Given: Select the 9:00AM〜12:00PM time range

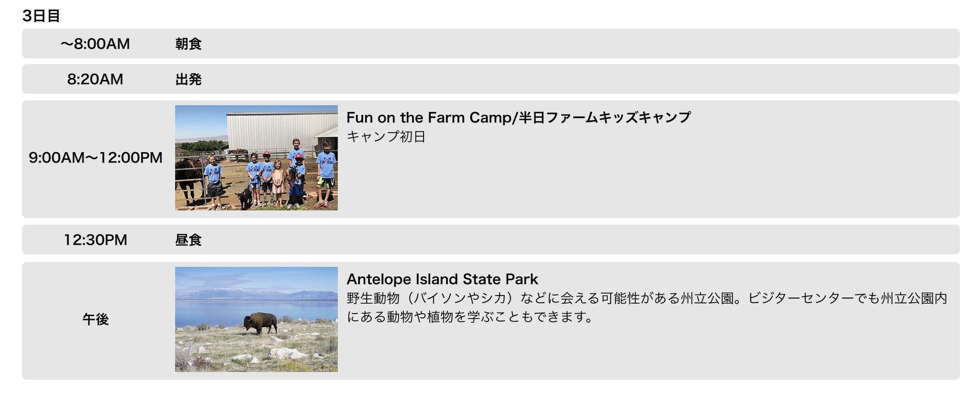Looking at the screenshot, I should [95, 158].
